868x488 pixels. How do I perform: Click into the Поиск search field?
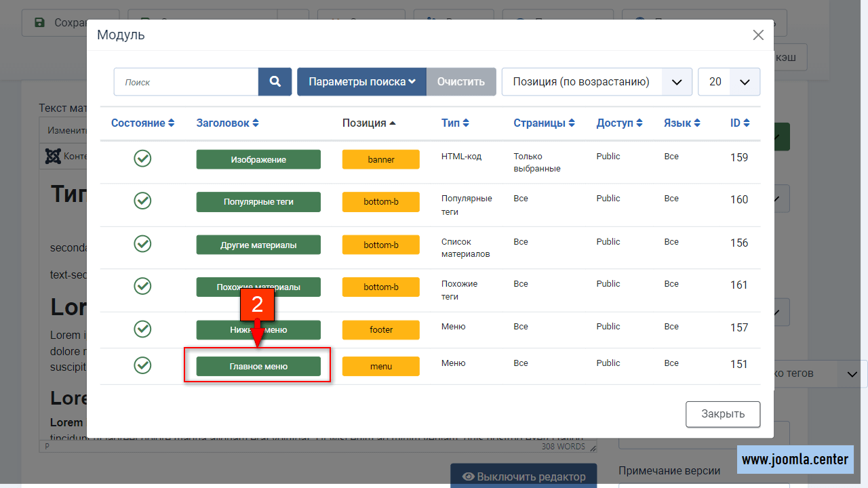[x=186, y=82]
